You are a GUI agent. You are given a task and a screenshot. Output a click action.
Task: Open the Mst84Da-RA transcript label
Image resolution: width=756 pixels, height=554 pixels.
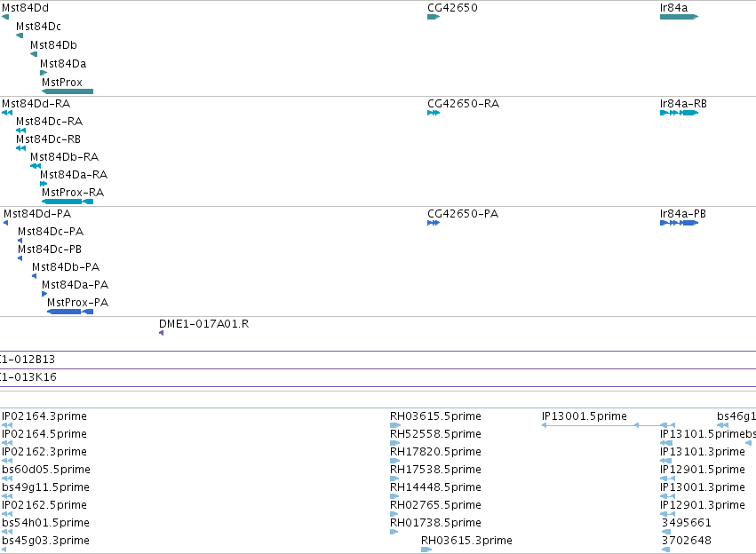click(74, 174)
